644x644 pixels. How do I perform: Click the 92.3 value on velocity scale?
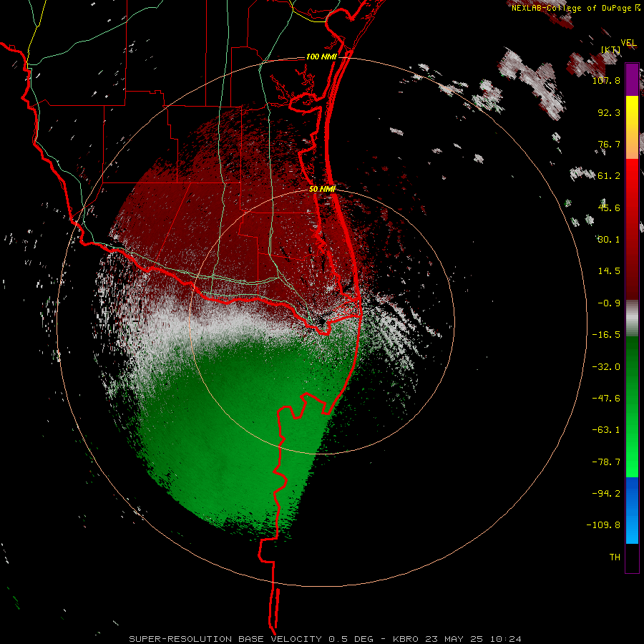click(609, 112)
